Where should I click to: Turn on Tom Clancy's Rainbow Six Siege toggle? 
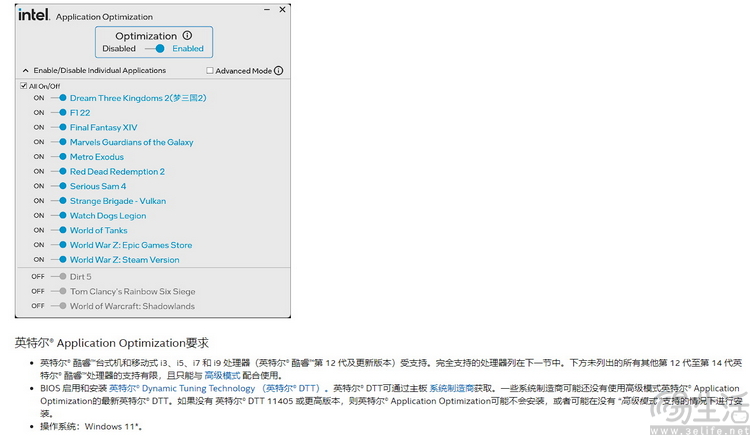59,292
